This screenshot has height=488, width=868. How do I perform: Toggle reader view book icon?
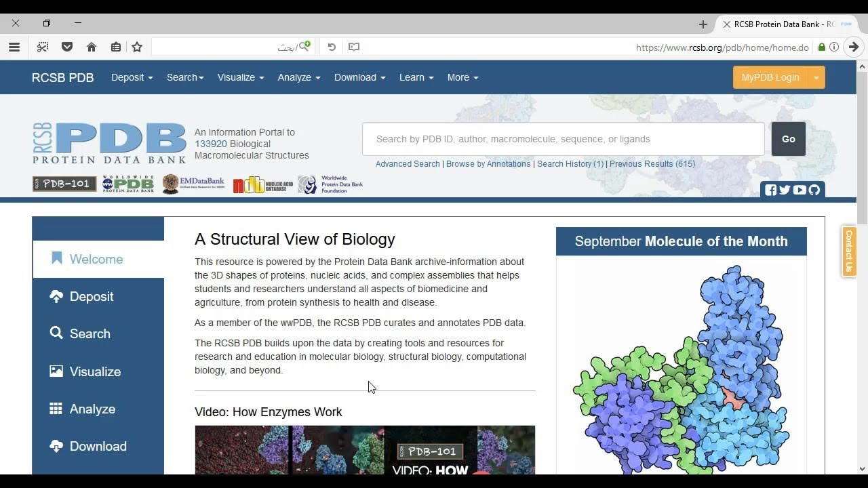[354, 47]
